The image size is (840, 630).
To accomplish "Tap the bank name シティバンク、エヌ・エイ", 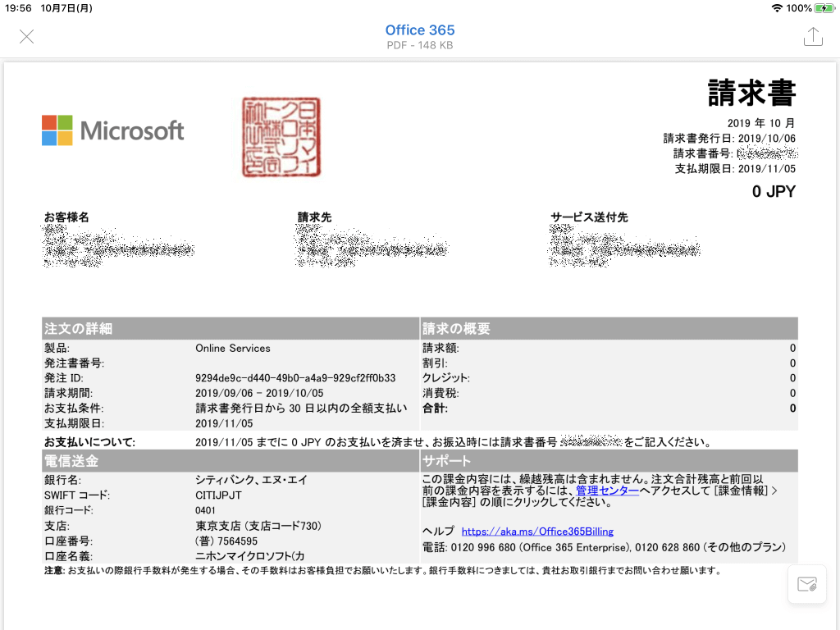I will (251, 480).
